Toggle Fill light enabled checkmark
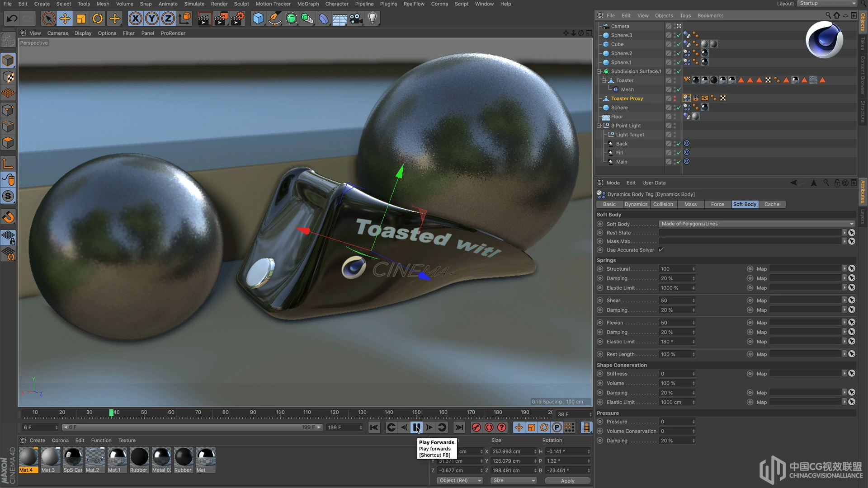 coord(679,153)
